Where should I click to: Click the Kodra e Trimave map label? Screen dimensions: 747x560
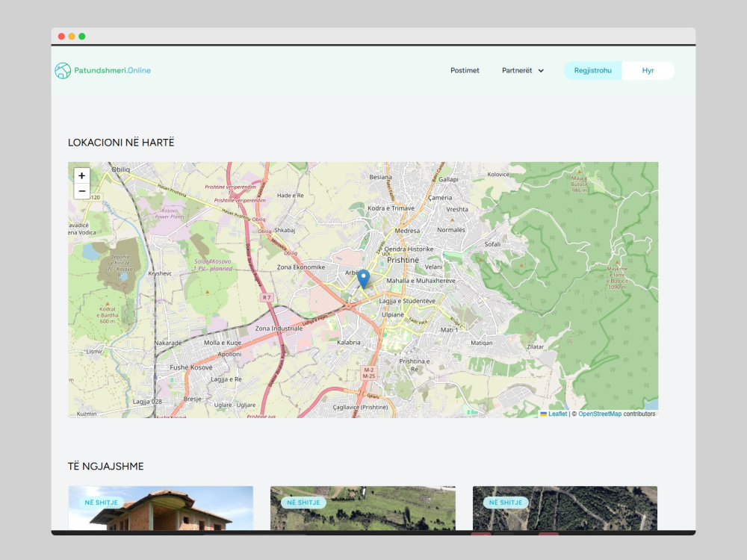[391, 208]
